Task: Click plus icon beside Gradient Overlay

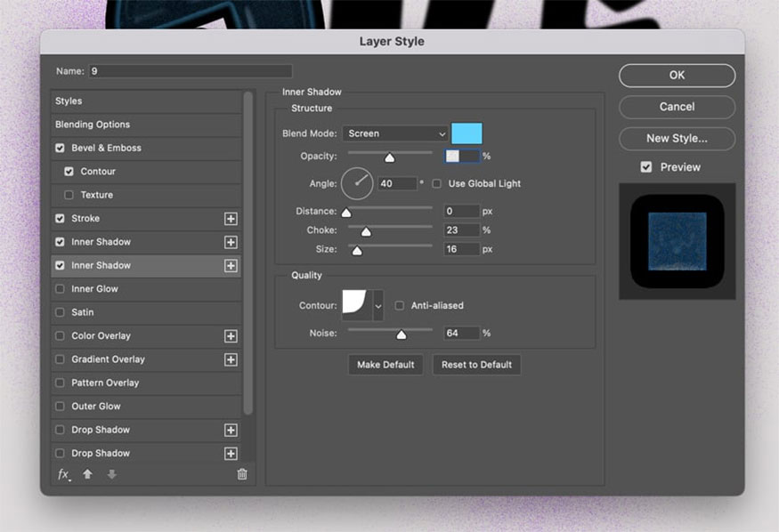Action: click(231, 359)
